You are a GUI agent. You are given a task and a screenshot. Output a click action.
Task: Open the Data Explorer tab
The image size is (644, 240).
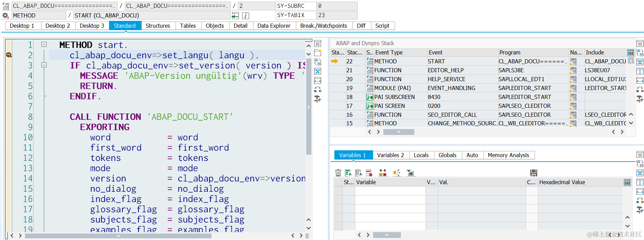[274, 26]
